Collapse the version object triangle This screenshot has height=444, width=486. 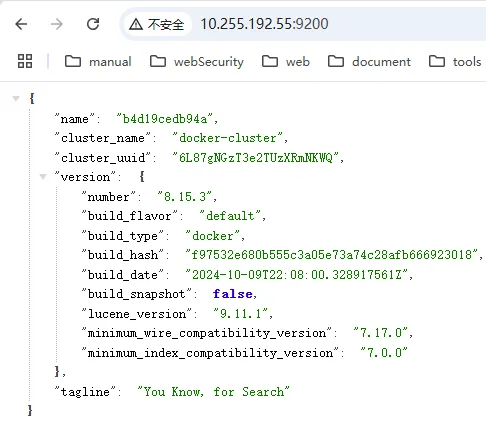43,177
